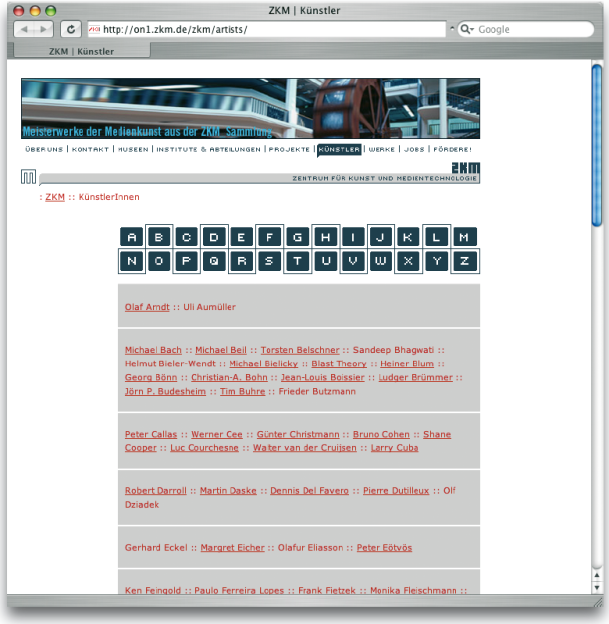
Task: Click the blue vertical scrollbar thumb
Action: pyautogui.click(x=597, y=145)
